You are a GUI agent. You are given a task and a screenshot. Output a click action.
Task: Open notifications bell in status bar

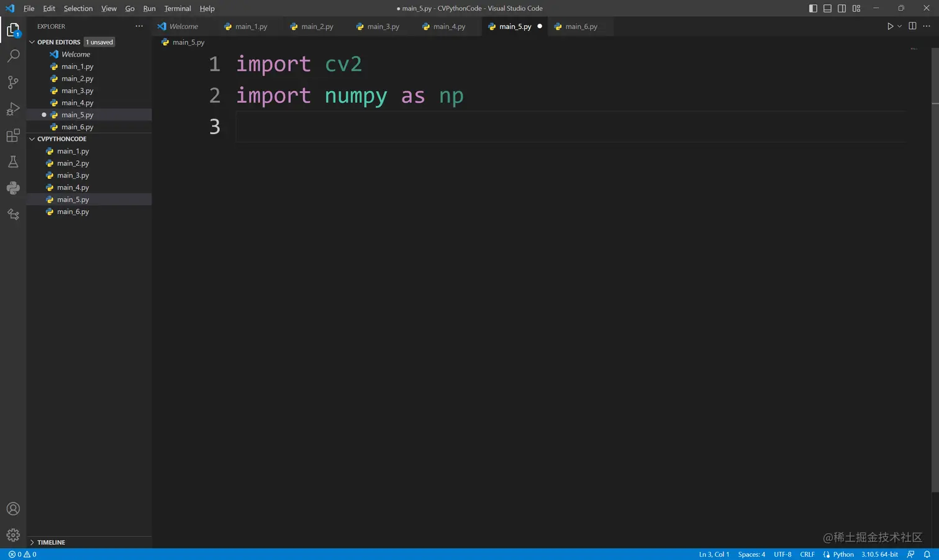pos(927,554)
